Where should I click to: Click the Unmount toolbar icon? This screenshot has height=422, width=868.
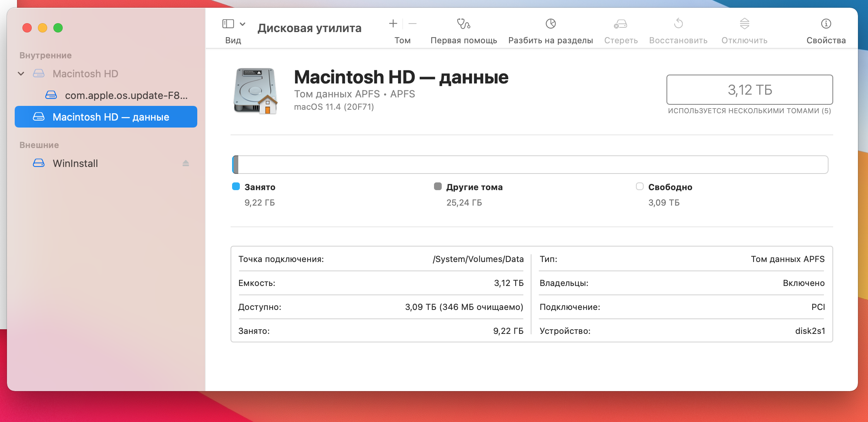pos(744,24)
